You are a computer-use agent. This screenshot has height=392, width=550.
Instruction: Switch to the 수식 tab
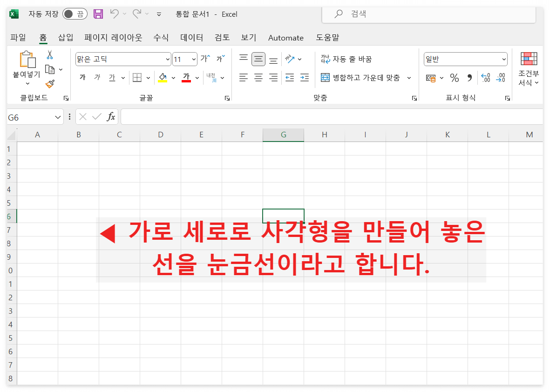[161, 38]
